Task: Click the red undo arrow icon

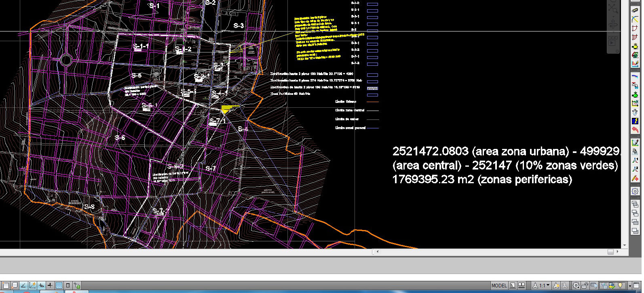Action: click(635, 130)
